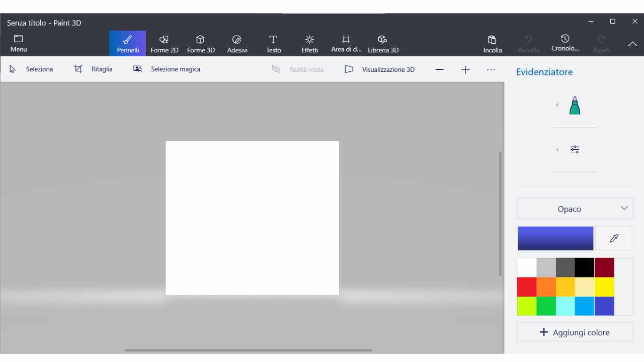This screenshot has height=362, width=644.
Task: Click the horizontal canvas scrollbar
Action: coord(249,350)
